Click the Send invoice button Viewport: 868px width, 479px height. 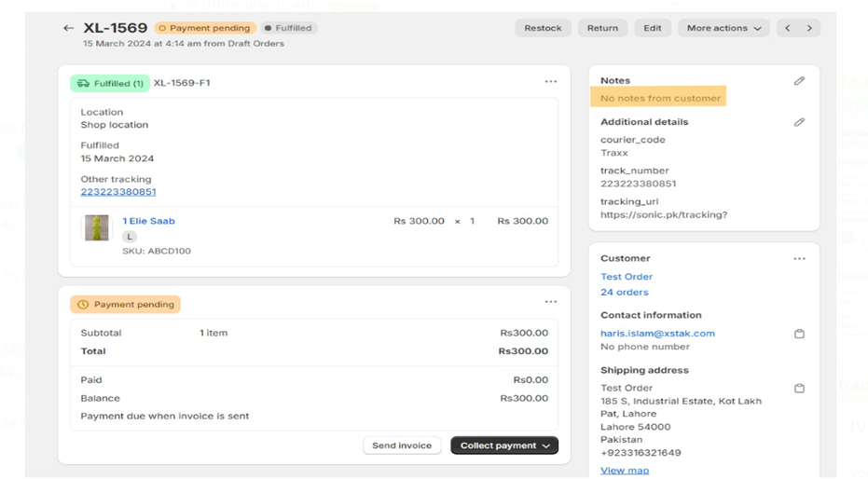click(x=402, y=445)
